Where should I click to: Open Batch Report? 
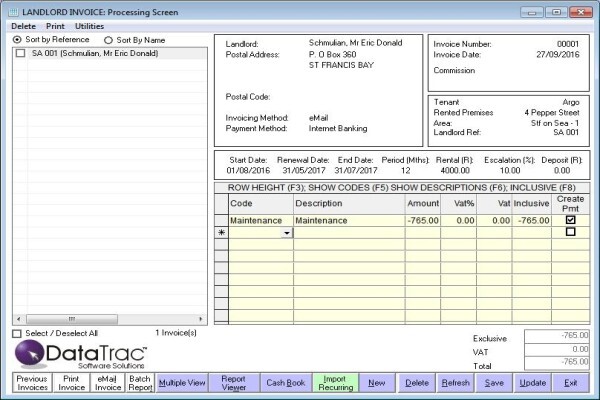140,383
